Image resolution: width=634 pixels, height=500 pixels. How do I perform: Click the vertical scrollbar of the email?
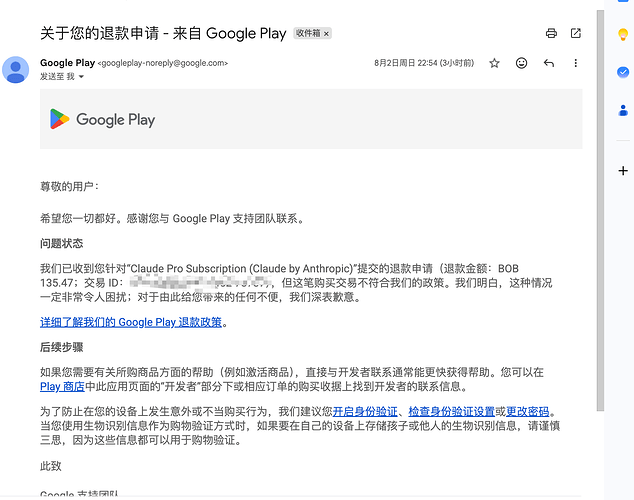point(600,210)
